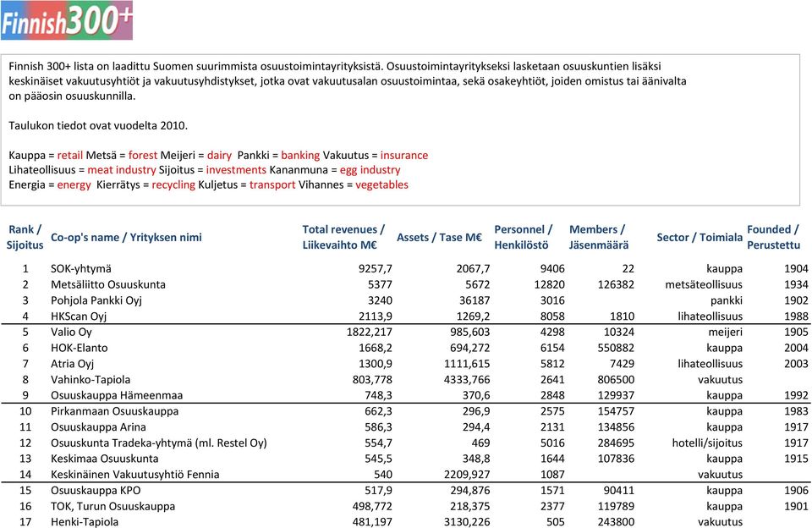The height and width of the screenshot is (528, 812).
Task: Select the Osuuskauppa Arina name
Action: [98, 427]
